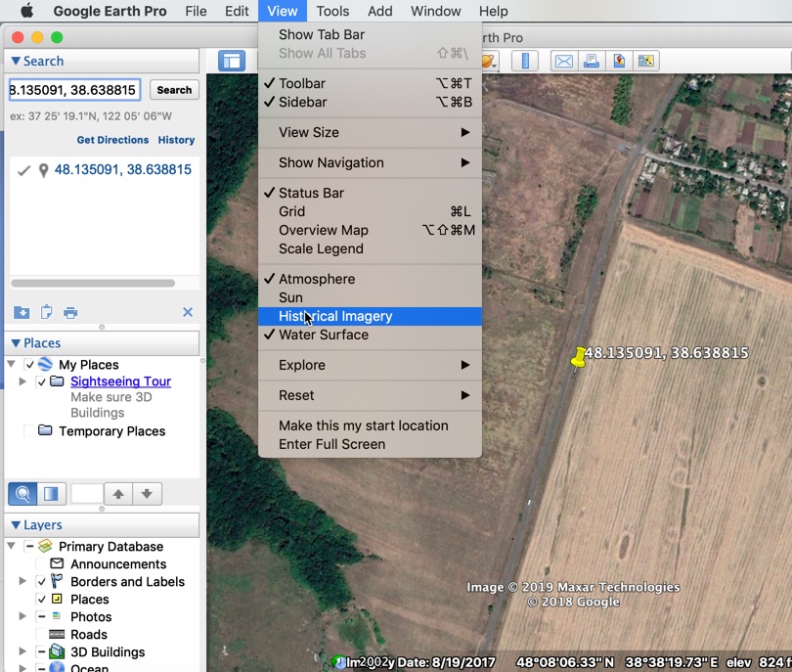
Task: Click the yellow pushpin placemark on map
Action: tap(578, 358)
